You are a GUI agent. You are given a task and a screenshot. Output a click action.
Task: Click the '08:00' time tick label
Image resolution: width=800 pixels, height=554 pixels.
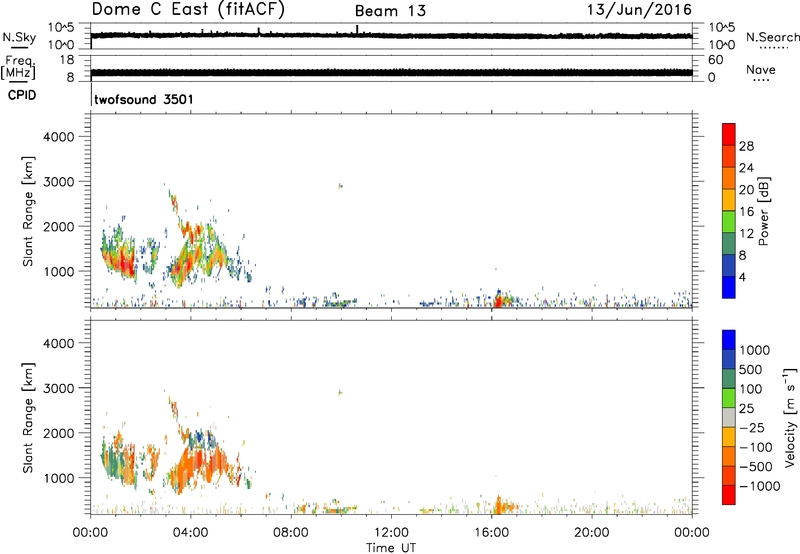[x=291, y=533]
